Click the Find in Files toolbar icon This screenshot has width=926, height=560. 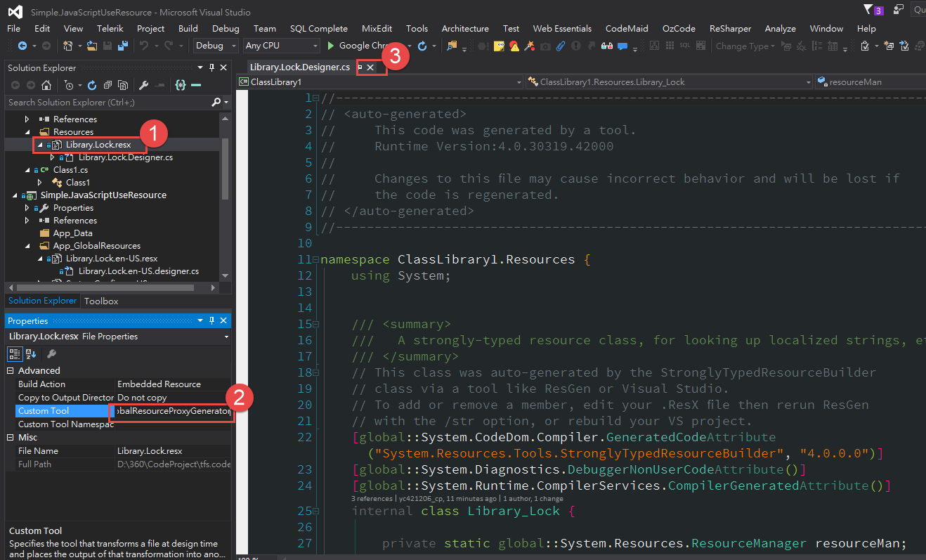pyautogui.click(x=451, y=46)
